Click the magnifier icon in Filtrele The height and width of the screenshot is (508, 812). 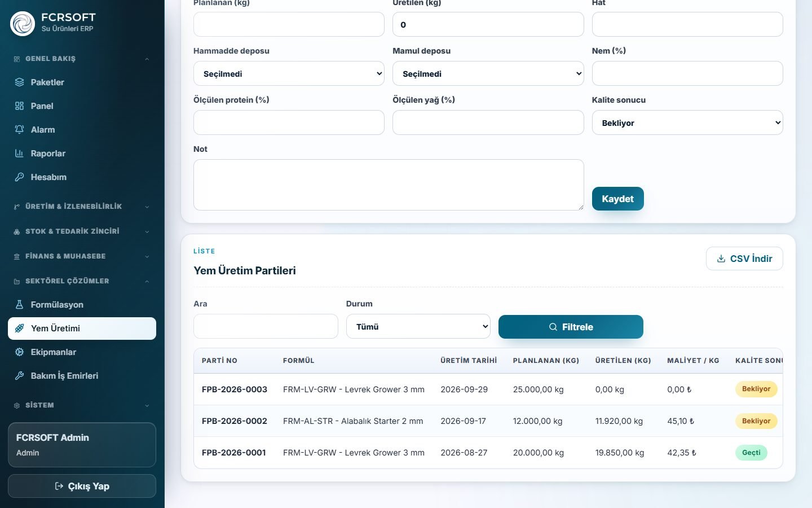coord(553,327)
